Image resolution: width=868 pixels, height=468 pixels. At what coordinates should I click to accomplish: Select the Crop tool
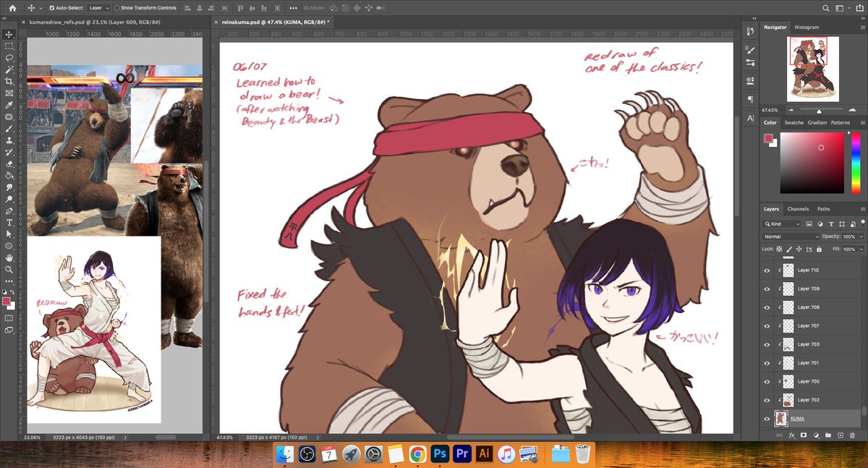(x=9, y=81)
